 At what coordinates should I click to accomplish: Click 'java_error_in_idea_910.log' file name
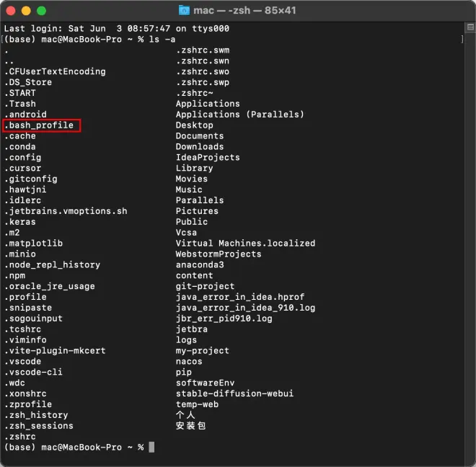click(245, 308)
